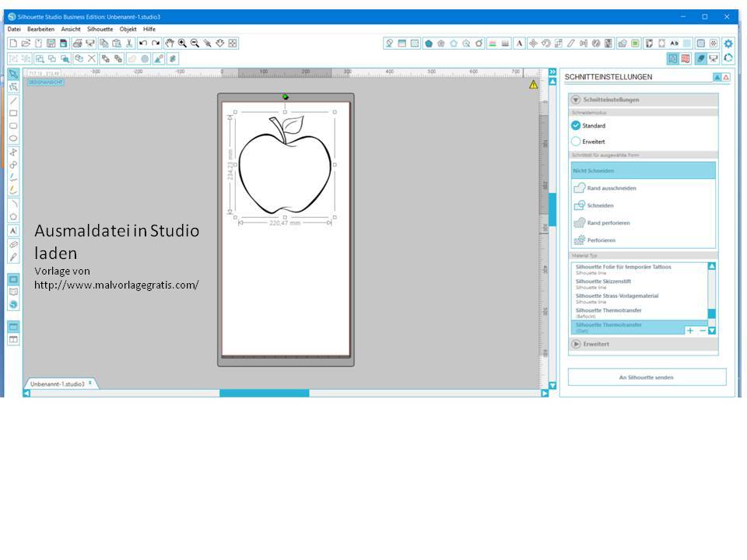Select the Pan hand tool
Screen dimensions: 747x560
[x=170, y=44]
